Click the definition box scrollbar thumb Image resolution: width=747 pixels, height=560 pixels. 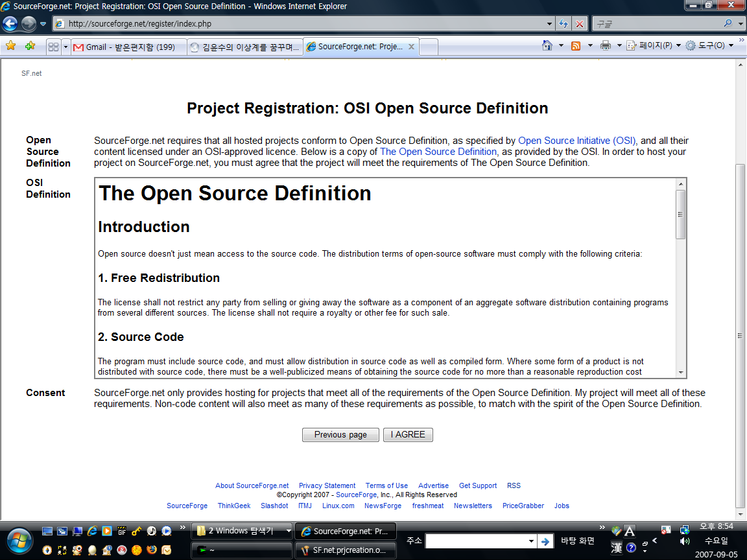[x=680, y=215]
